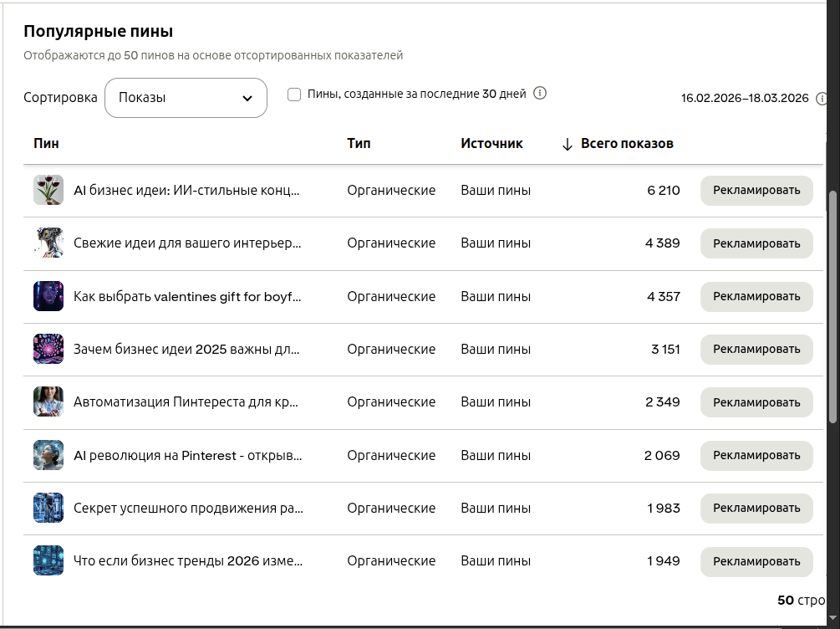Screen dimensions: 840x629
Task: Open 'Секрет успешного продвижения' pin title link
Action: [188, 509]
